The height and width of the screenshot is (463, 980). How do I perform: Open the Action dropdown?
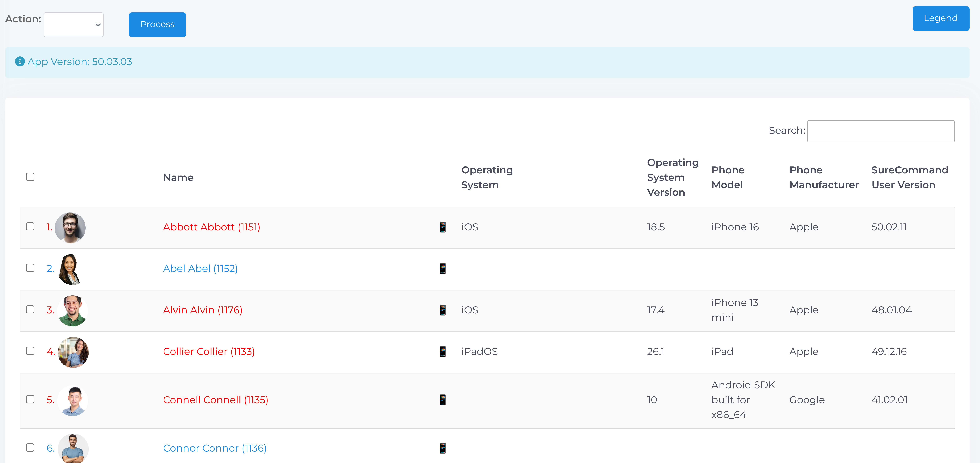73,25
